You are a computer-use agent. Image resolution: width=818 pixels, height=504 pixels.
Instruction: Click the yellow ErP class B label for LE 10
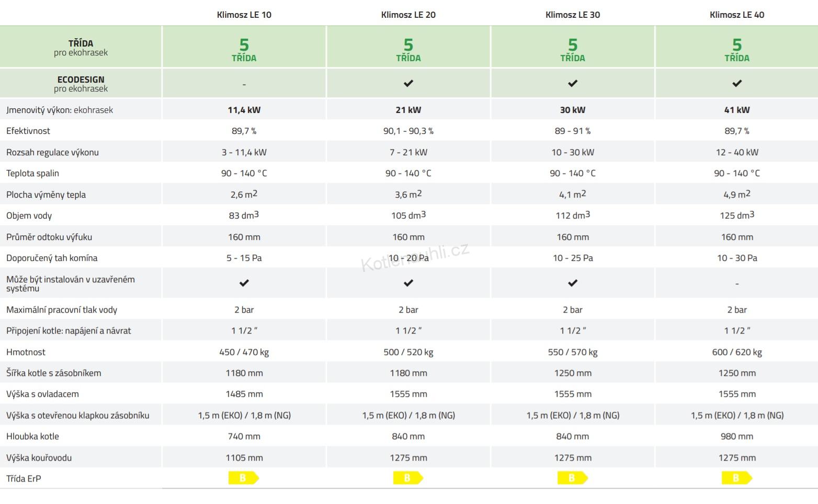[244, 478]
